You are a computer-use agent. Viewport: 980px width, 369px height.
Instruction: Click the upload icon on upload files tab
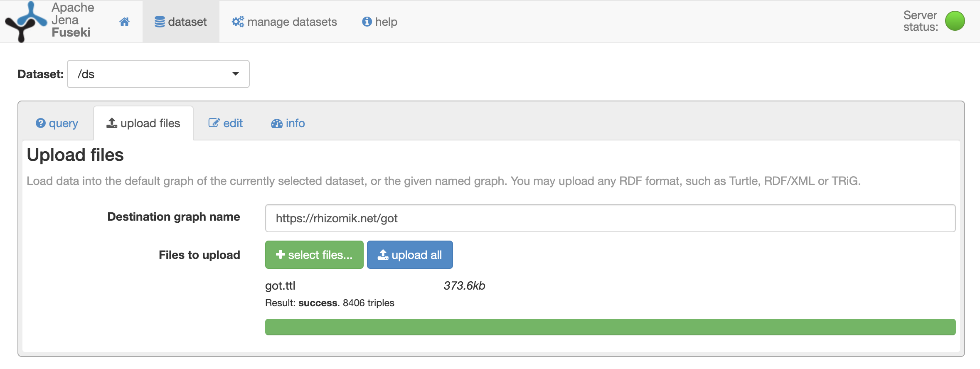pos(112,123)
